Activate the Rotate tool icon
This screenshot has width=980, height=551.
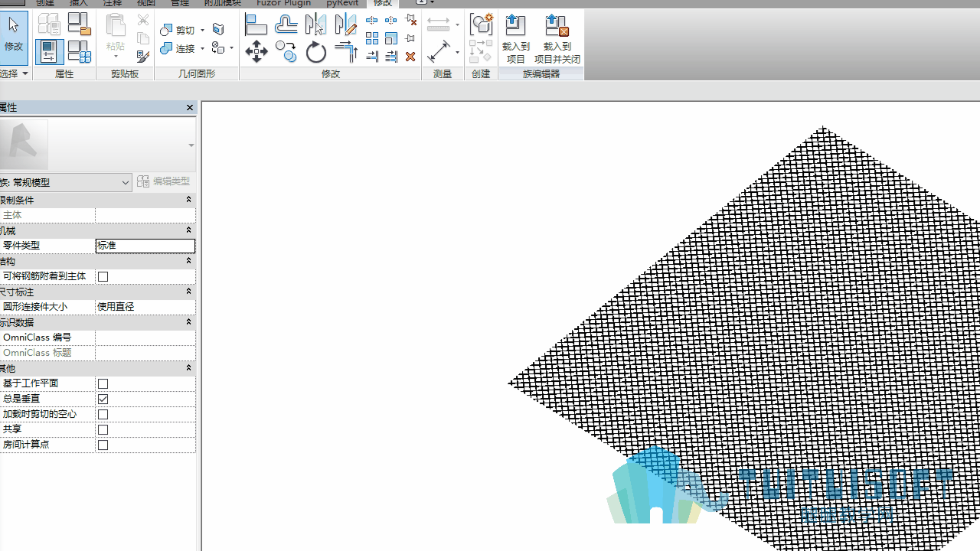click(x=315, y=52)
